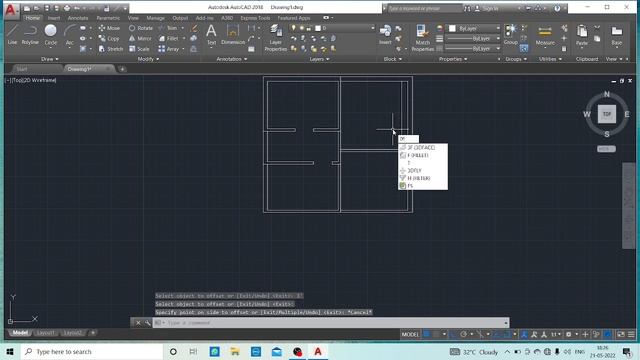Open the AutoCAD application menu logo
The height and width of the screenshot is (360, 640).
click(x=11, y=10)
